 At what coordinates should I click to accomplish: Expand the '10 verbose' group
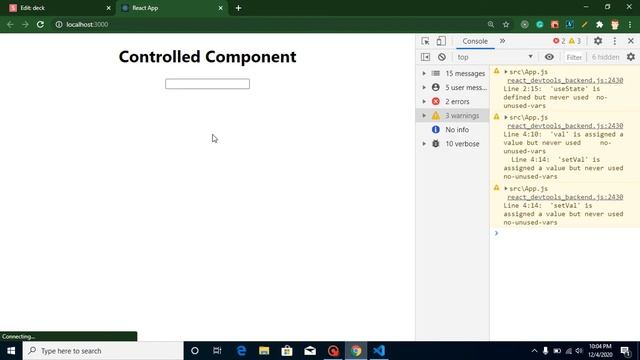pos(424,144)
